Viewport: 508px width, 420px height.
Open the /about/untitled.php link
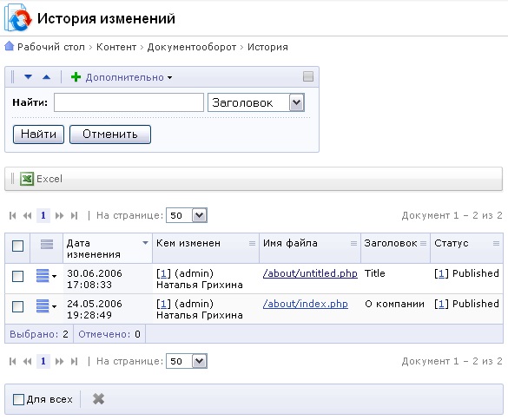310,273
